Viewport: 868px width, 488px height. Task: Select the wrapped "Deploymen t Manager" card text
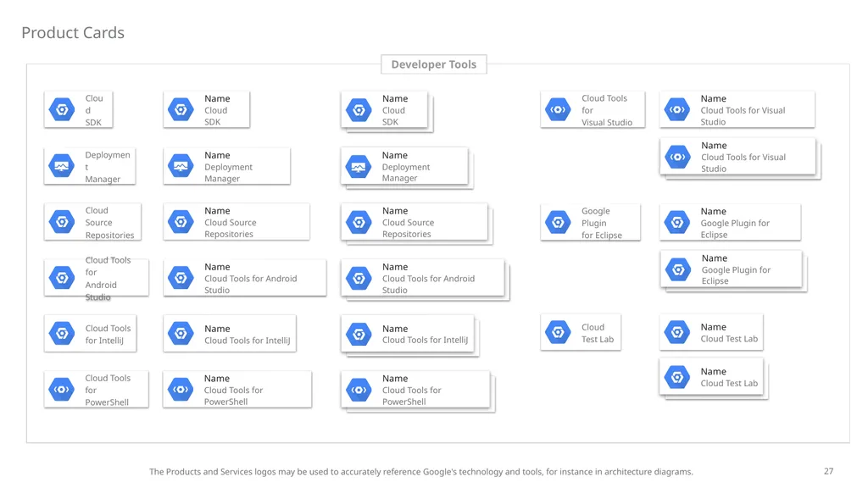tap(108, 167)
